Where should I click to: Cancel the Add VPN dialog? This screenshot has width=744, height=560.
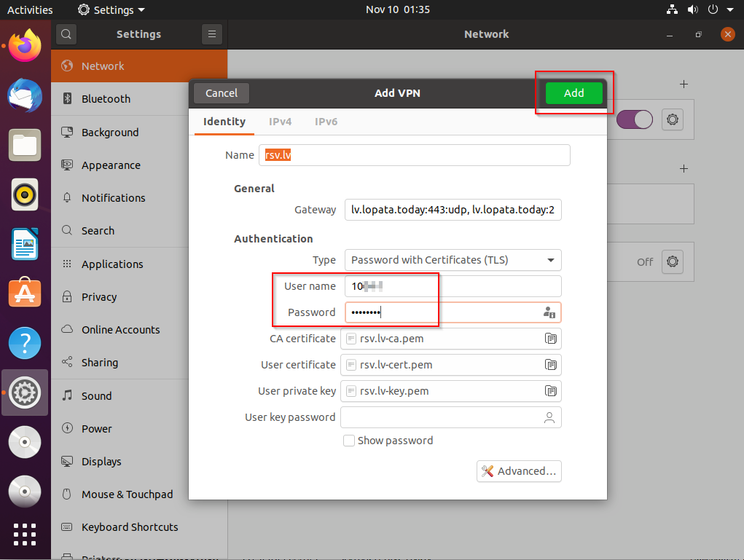point(222,93)
